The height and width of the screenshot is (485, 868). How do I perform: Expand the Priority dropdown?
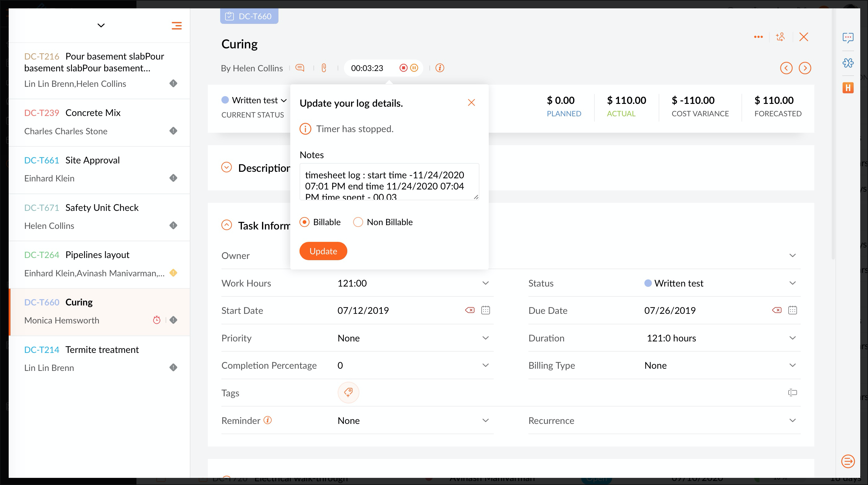point(485,338)
